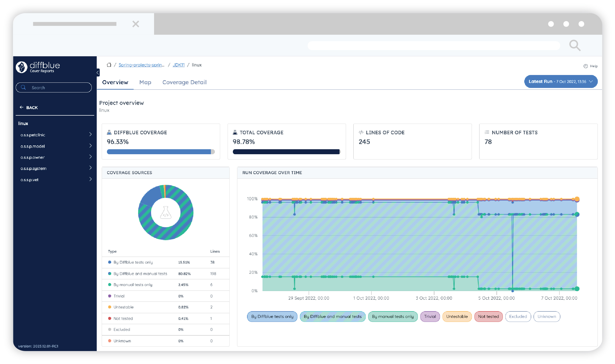Open the JDK11 breadcrumb link
This screenshot has width=615, height=364.
click(x=178, y=65)
